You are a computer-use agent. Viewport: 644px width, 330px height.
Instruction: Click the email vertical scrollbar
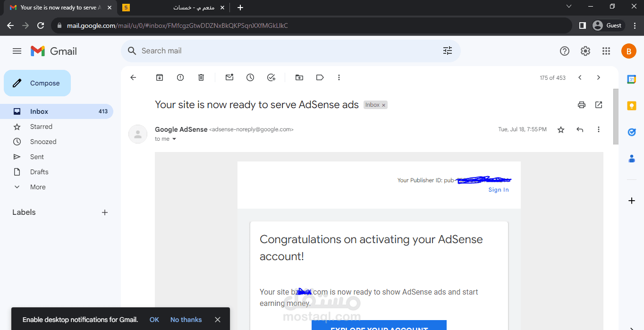click(x=616, y=117)
